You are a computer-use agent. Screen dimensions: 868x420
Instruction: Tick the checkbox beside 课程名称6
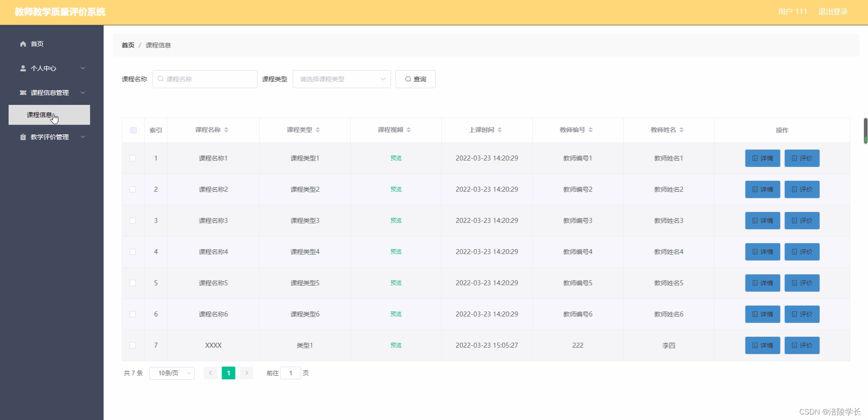tap(133, 314)
